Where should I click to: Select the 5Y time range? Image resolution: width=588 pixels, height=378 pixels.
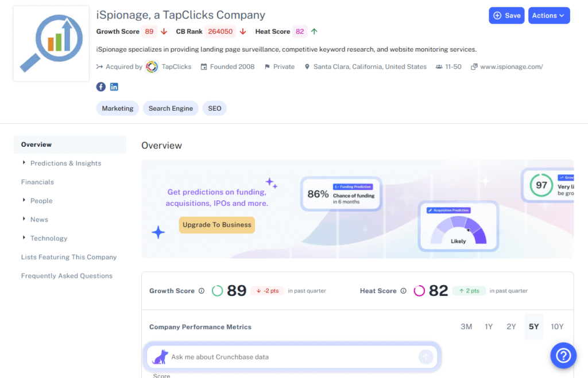pyautogui.click(x=533, y=327)
